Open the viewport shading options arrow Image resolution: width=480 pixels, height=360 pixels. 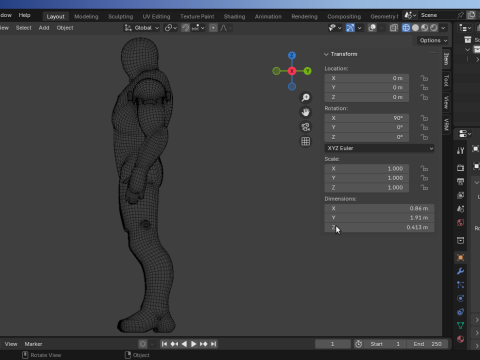point(443,28)
